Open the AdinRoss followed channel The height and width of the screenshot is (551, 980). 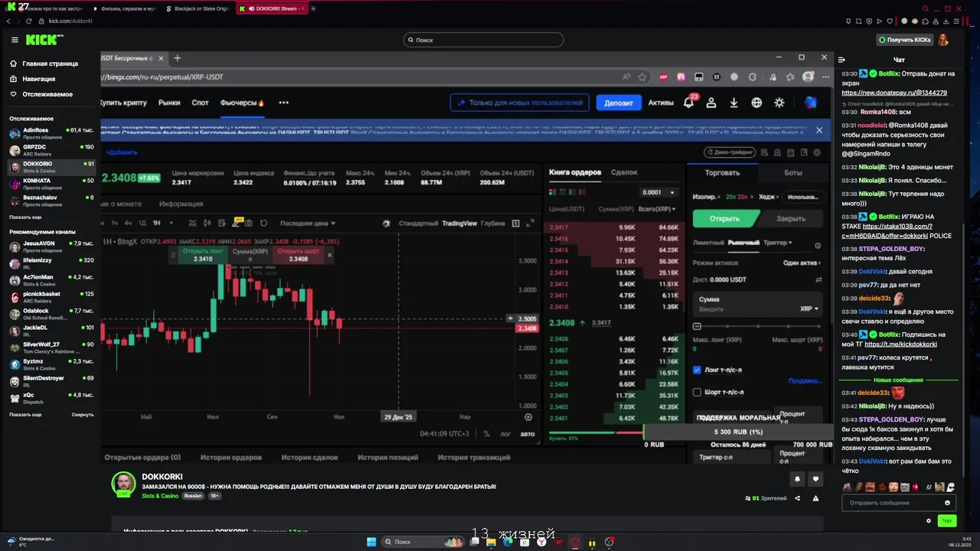pyautogui.click(x=52, y=132)
